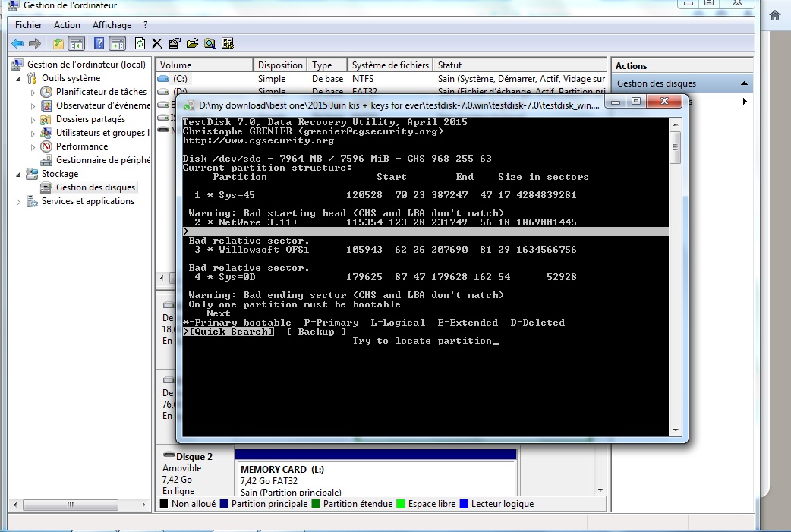Screen dimensions: 791x532
Task: Open the Properties toolbar icon
Action: pos(175,44)
